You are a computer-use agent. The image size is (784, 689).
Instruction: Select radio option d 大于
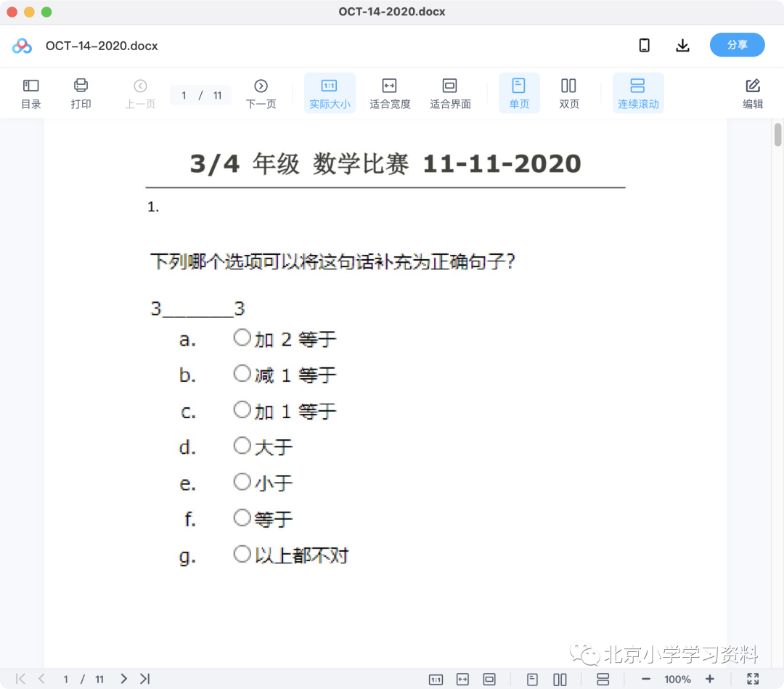tap(242, 446)
